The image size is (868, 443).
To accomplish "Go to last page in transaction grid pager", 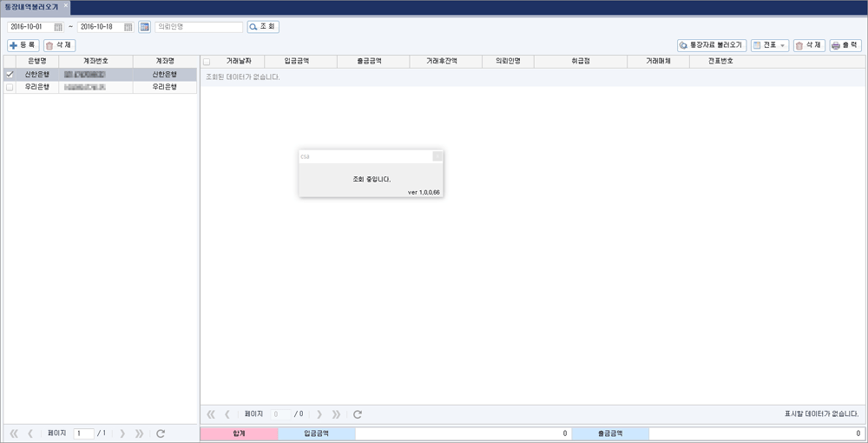I will (336, 414).
